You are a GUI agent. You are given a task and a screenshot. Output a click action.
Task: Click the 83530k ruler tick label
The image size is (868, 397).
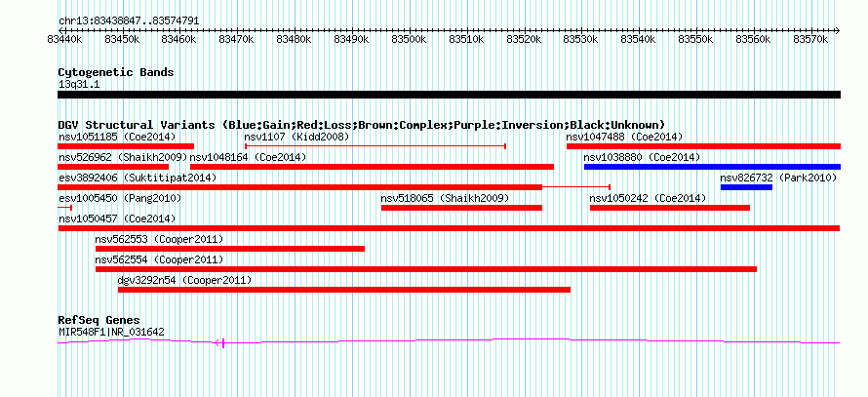click(x=581, y=39)
